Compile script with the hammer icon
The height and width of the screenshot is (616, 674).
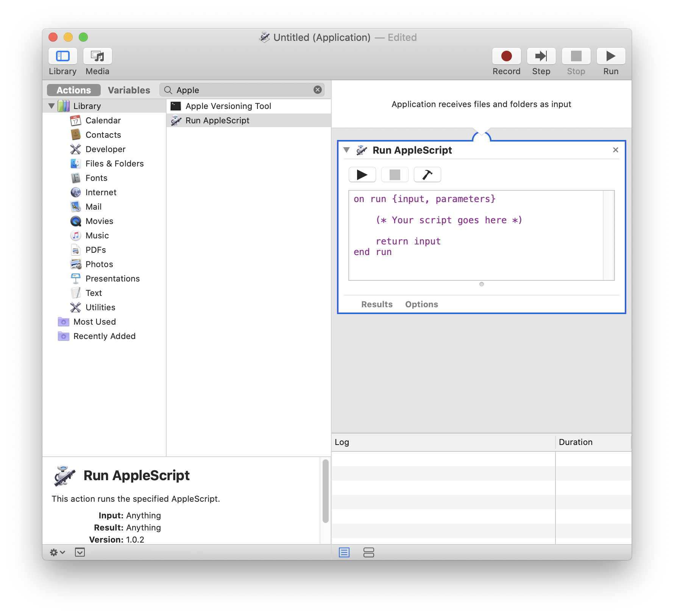pos(427,175)
